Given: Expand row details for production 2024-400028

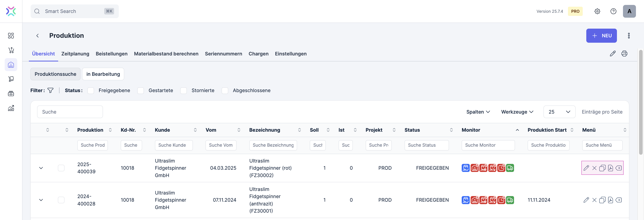Looking at the screenshot, I should (41, 200).
